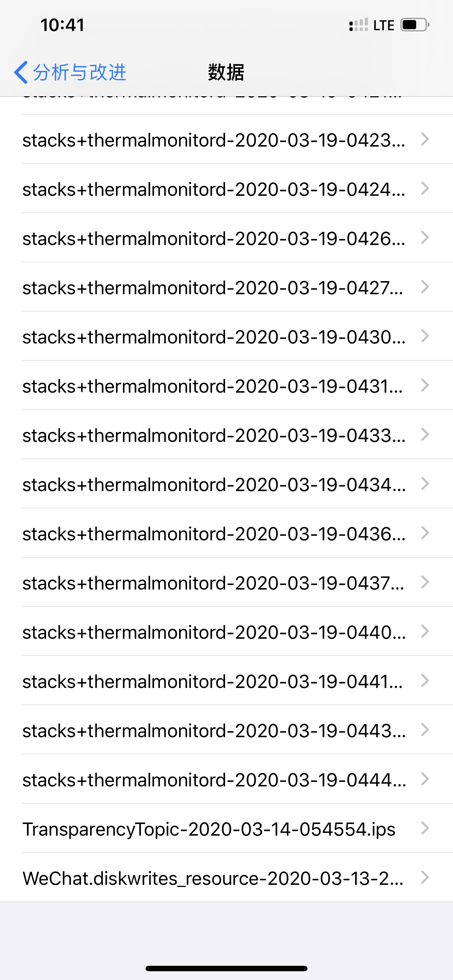The height and width of the screenshot is (980, 453).
Task: Tap the battery status icon
Action: [415, 25]
